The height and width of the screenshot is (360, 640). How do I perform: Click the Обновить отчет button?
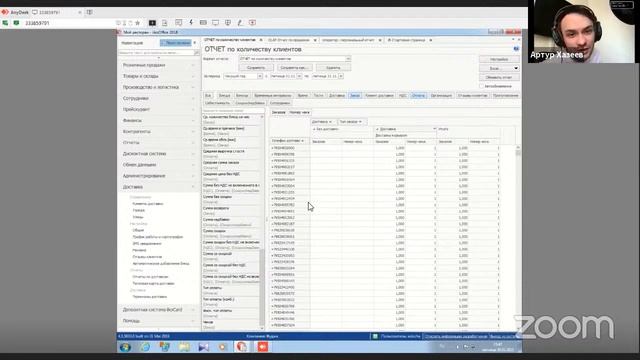coord(499,77)
